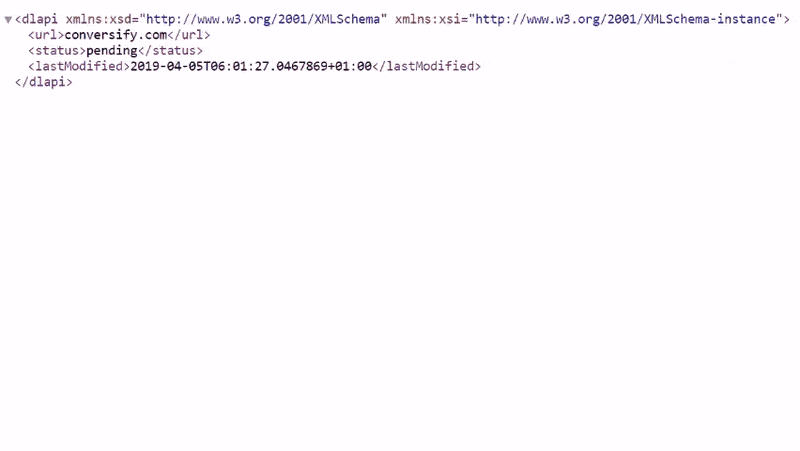Click the opening lastModified tag

coord(79,66)
